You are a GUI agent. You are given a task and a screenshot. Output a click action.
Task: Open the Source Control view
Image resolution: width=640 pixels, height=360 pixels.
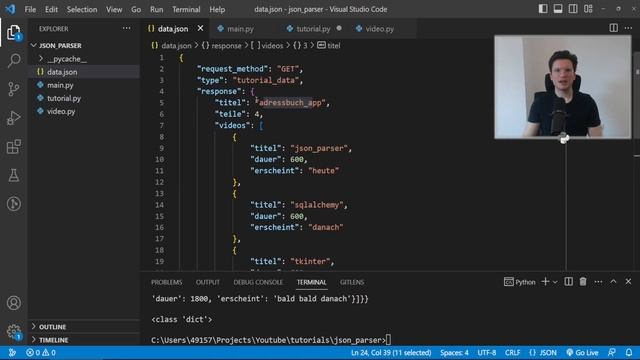click(x=13, y=89)
